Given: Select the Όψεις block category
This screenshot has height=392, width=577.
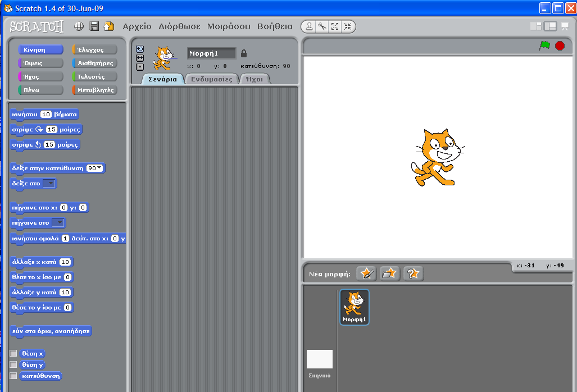Looking at the screenshot, I should point(40,63).
